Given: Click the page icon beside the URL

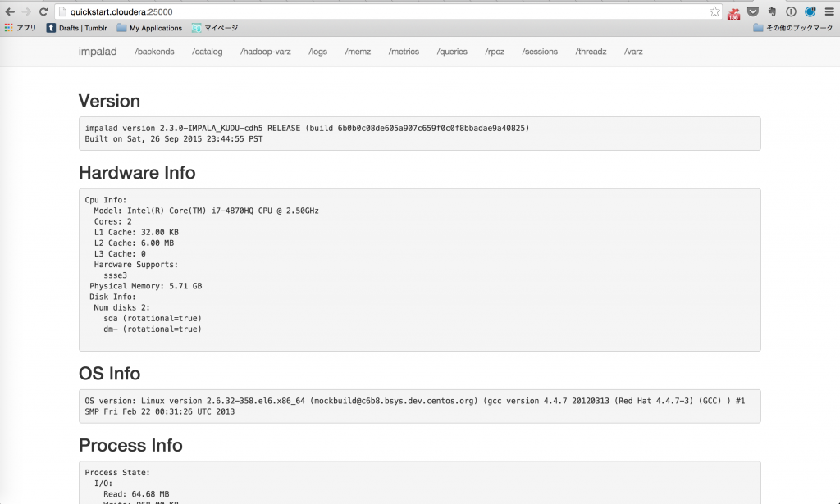Looking at the screenshot, I should tap(62, 11).
